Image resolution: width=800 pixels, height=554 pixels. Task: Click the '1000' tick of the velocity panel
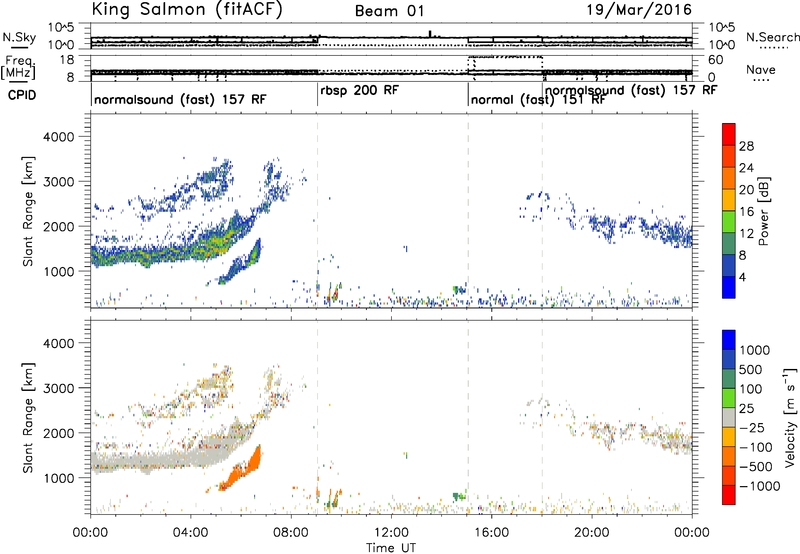[x=58, y=478]
